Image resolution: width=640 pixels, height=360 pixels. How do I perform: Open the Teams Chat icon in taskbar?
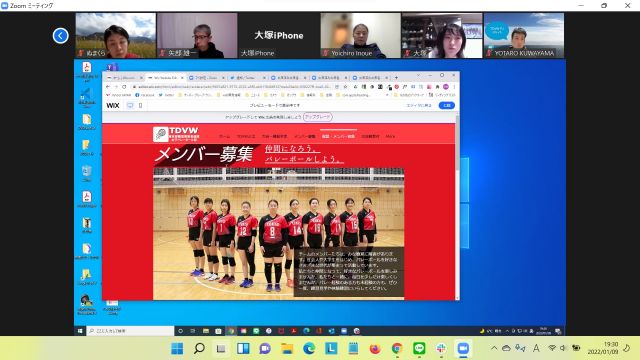[265, 348]
